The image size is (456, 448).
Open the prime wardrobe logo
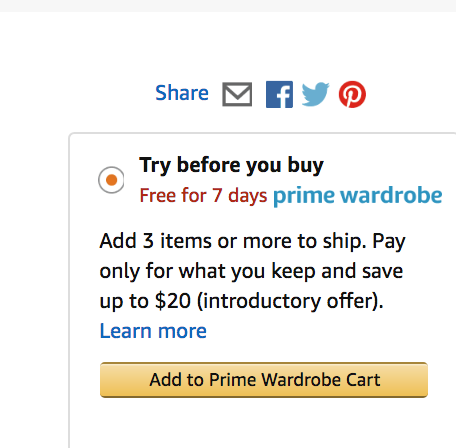click(358, 196)
